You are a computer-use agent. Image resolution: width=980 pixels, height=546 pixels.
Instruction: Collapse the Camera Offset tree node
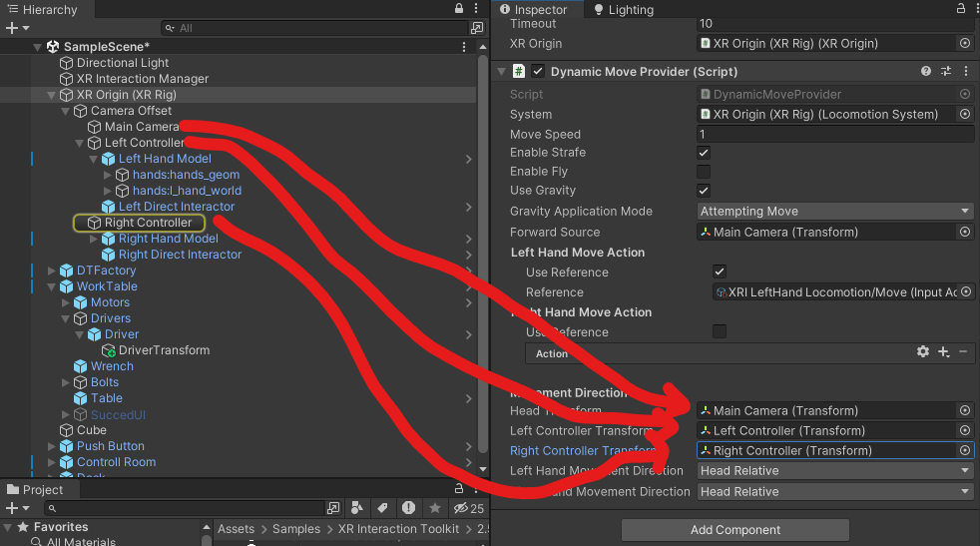(66, 111)
